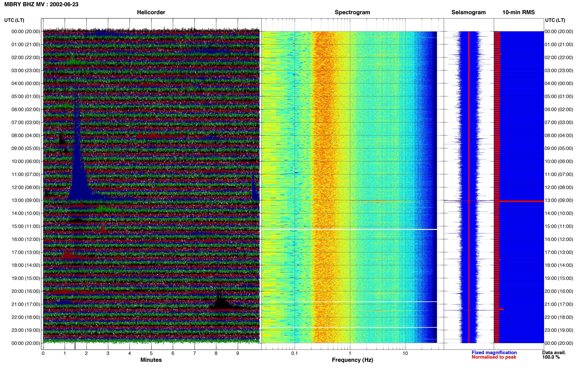Click the '100.0 %' data availability value
The image size is (588, 368).
pyautogui.click(x=551, y=357)
